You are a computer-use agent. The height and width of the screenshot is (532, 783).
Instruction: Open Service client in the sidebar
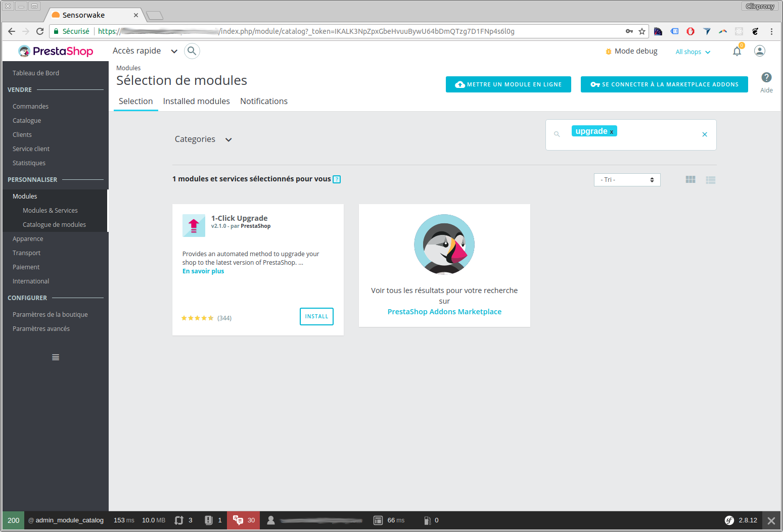[x=31, y=149]
